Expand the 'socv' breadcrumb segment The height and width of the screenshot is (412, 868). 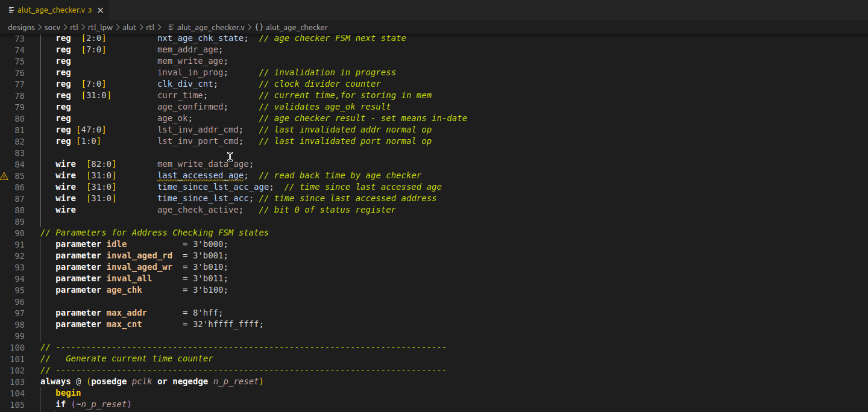click(x=52, y=28)
